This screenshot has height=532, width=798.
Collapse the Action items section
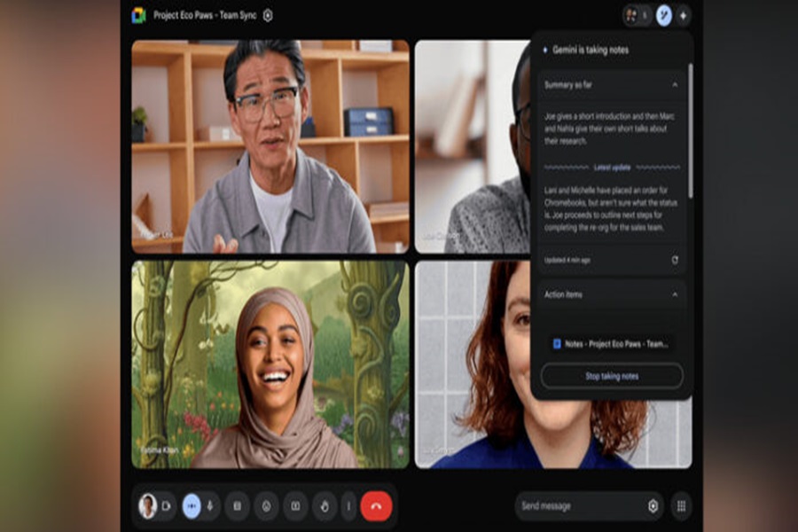pyautogui.click(x=675, y=294)
